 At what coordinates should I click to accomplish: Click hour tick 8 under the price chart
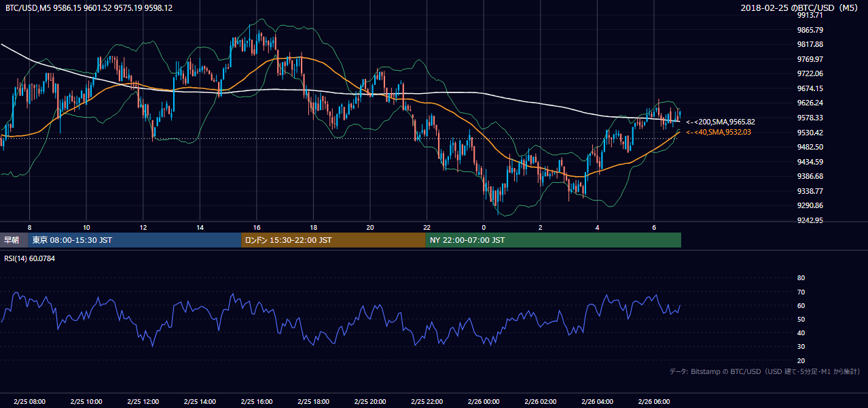pos(29,227)
